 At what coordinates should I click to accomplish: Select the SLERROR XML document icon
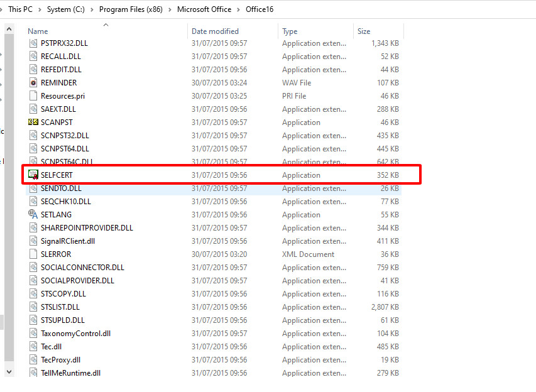pyautogui.click(x=33, y=254)
